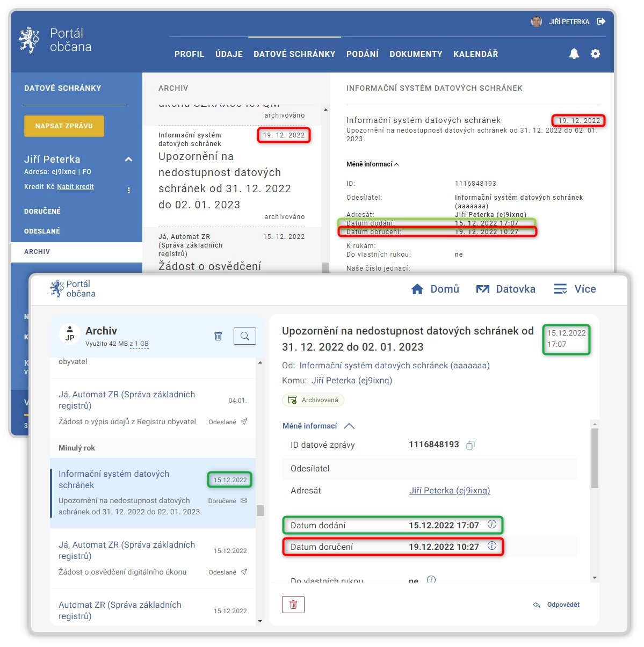
Task: Collapse Jiří Peterka account section chevron
Action: (x=128, y=159)
